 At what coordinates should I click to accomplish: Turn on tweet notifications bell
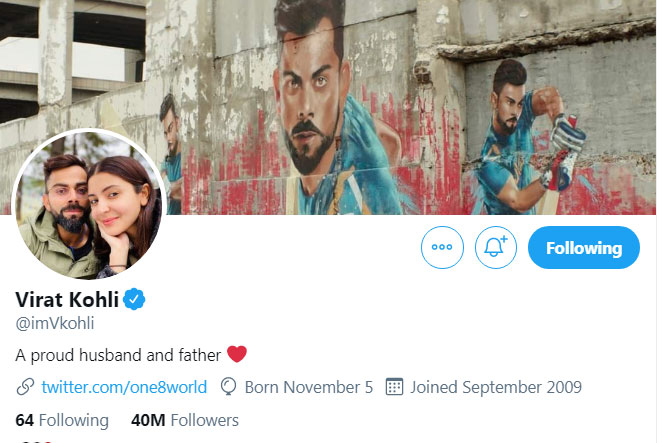tap(496, 247)
